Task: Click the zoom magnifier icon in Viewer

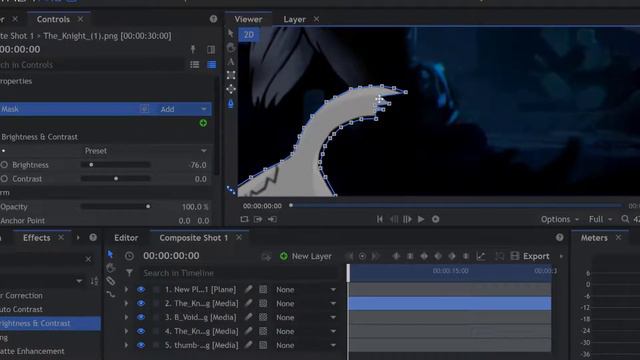Action: [x=625, y=219]
